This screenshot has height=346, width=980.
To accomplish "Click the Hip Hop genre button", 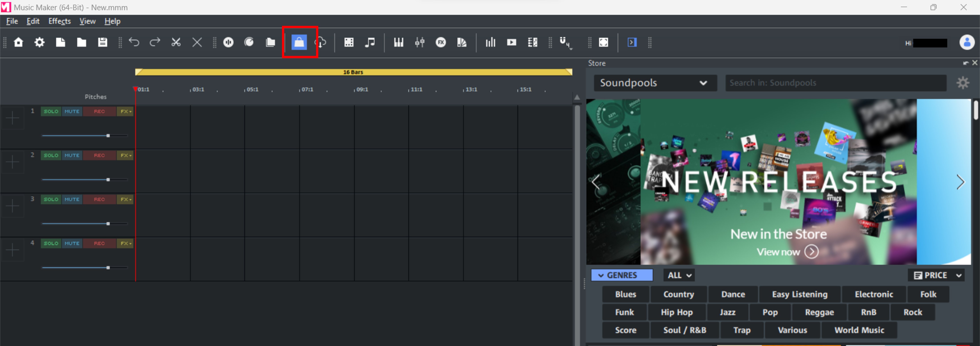I will (677, 312).
